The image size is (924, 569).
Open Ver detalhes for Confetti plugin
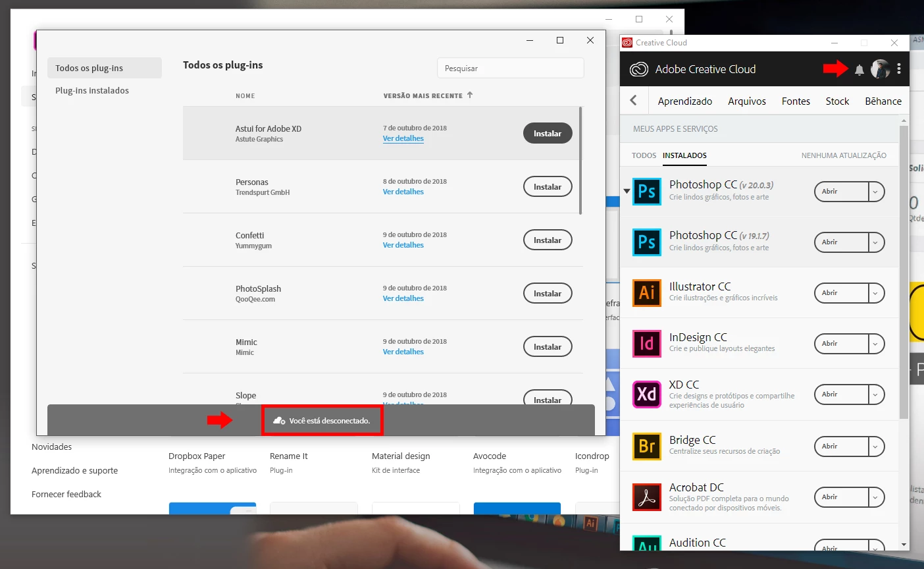[403, 245]
